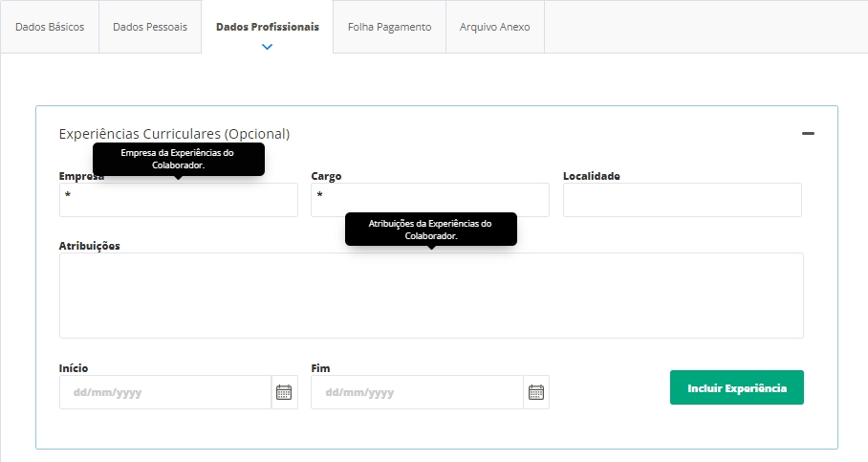The height and width of the screenshot is (462, 868).
Task: Select the Dados Profissionais tab
Action: [268, 27]
